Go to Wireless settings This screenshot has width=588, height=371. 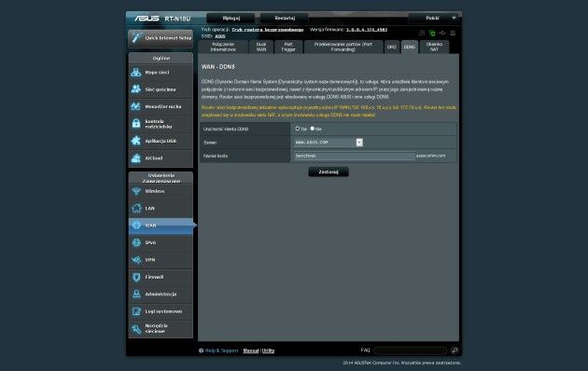161,191
